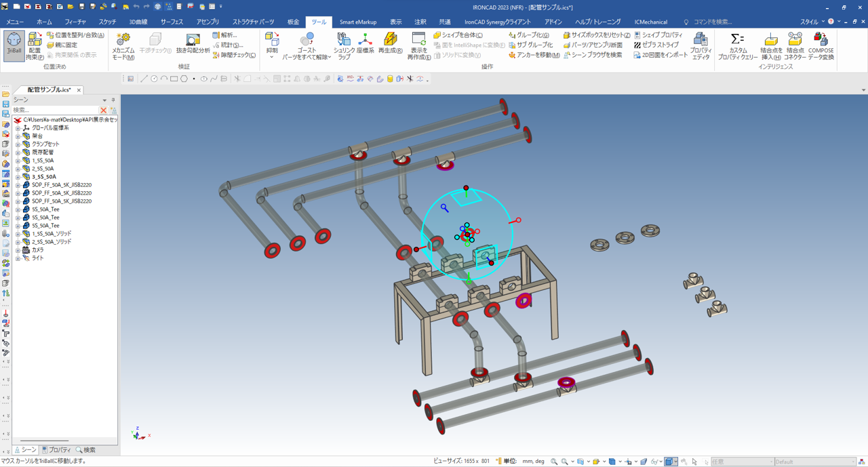
Task: Expand the 架台 tree node
Action: (x=18, y=136)
